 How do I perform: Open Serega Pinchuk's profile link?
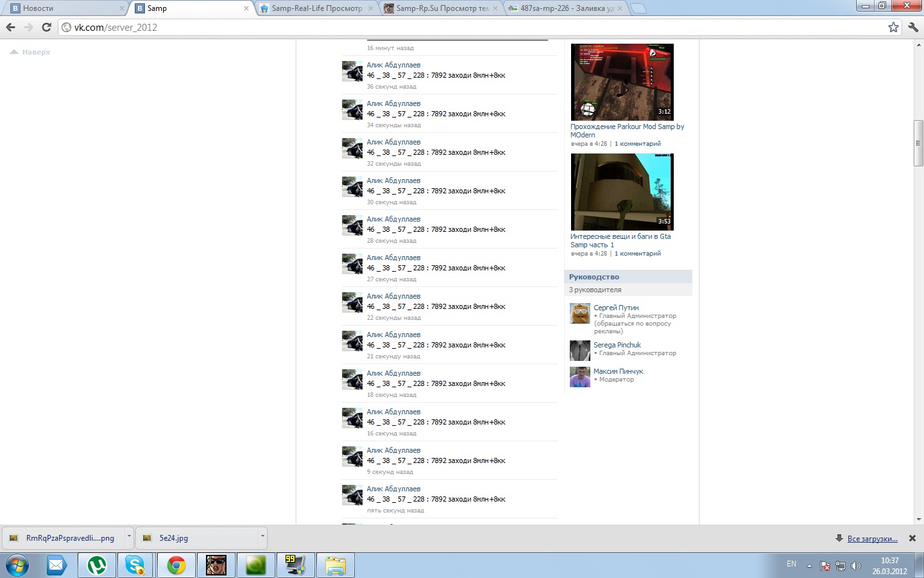(617, 345)
